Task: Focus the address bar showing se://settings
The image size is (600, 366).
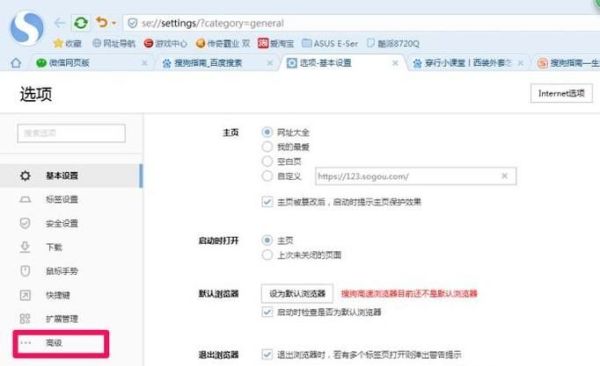Action: click(361, 23)
